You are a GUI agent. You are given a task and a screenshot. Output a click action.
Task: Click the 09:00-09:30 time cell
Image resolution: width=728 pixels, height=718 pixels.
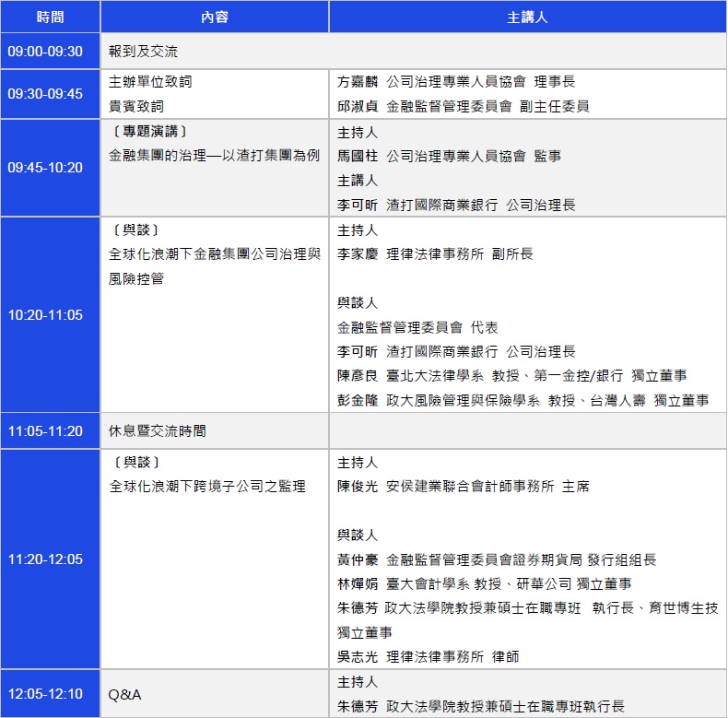(50, 51)
